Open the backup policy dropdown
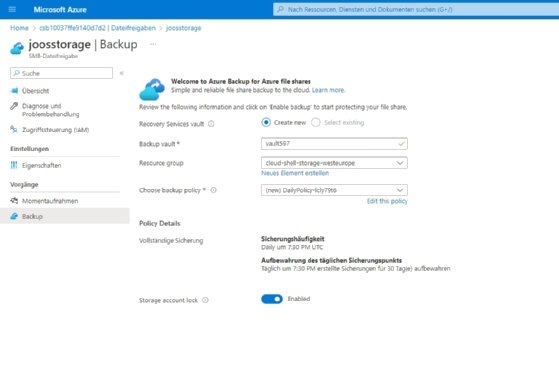The width and height of the screenshot is (559, 392). pyautogui.click(x=334, y=190)
